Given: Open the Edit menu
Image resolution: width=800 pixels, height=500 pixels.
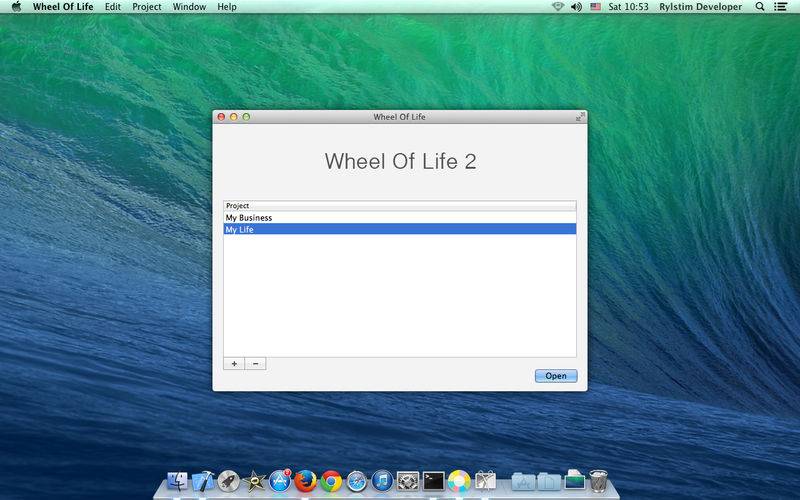Looking at the screenshot, I should (113, 7).
